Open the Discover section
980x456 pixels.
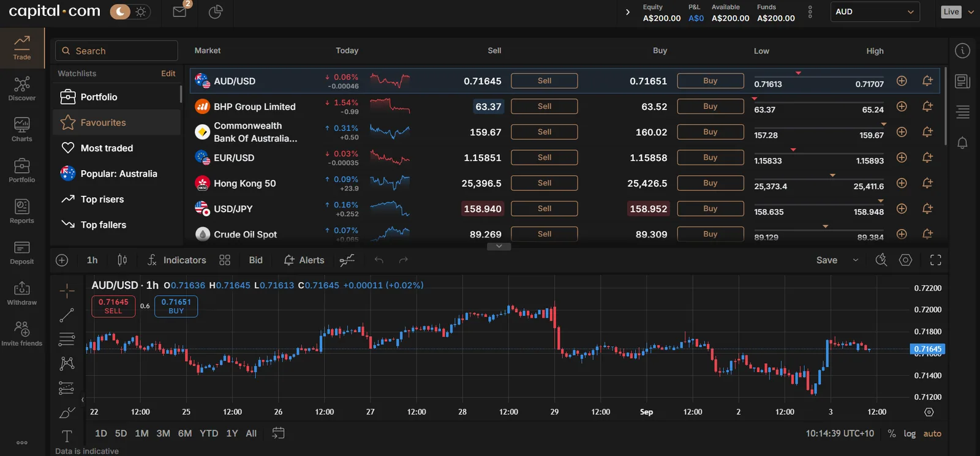point(22,89)
